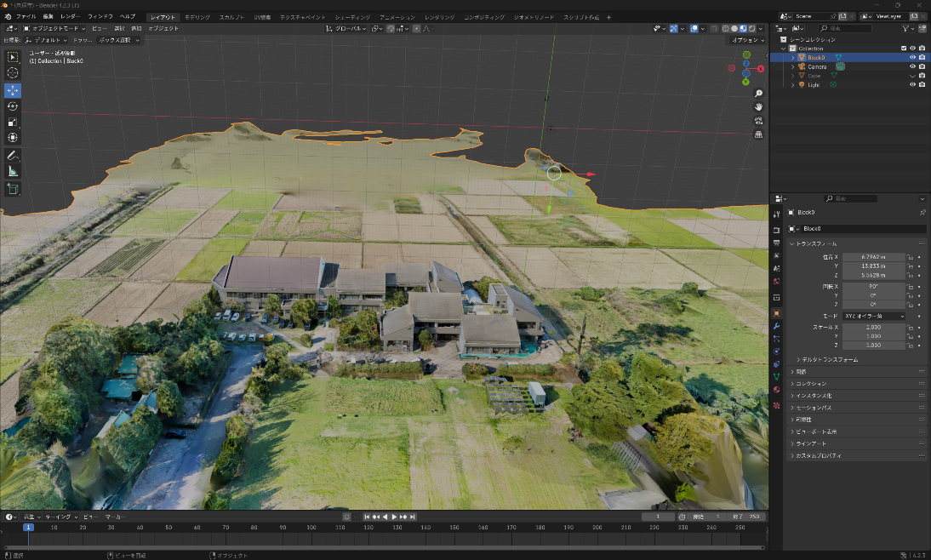Open the Modifiers wrench properties tab
Image resolution: width=931 pixels, height=560 pixels.
pos(776,326)
